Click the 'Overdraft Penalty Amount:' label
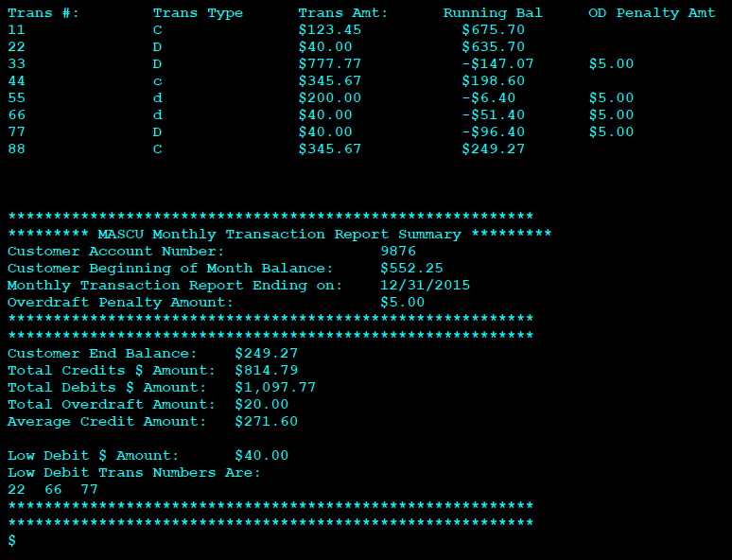Viewport: 732px width, 560px height. pyautogui.click(x=120, y=303)
